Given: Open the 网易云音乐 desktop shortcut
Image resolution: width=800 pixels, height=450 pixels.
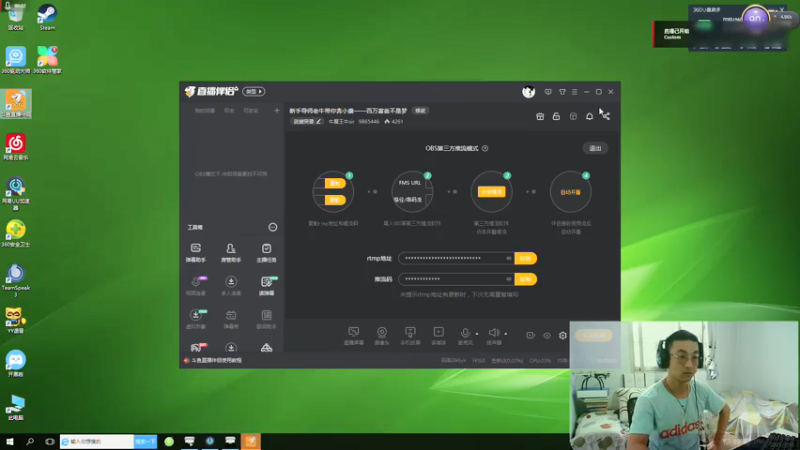Looking at the screenshot, I should pyautogui.click(x=16, y=147).
